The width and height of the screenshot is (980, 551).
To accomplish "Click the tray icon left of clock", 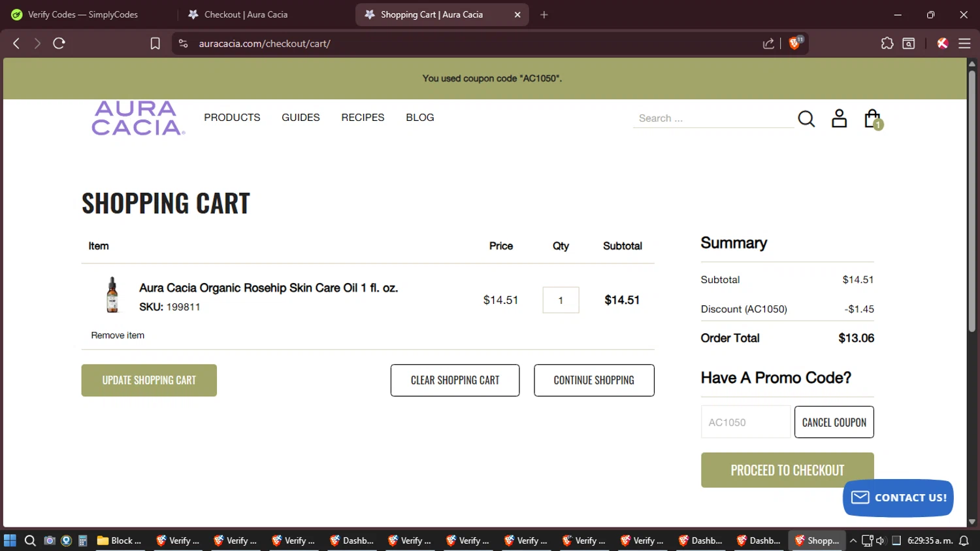I will 896,541.
